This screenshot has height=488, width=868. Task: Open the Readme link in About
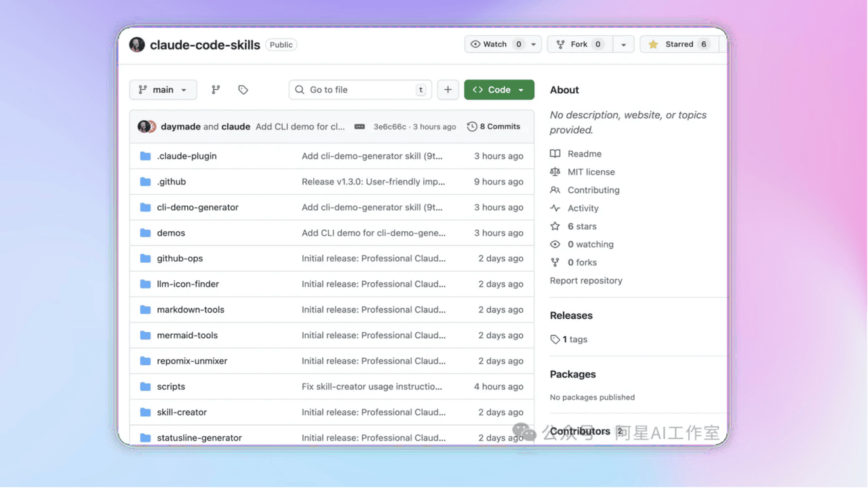tap(584, 154)
